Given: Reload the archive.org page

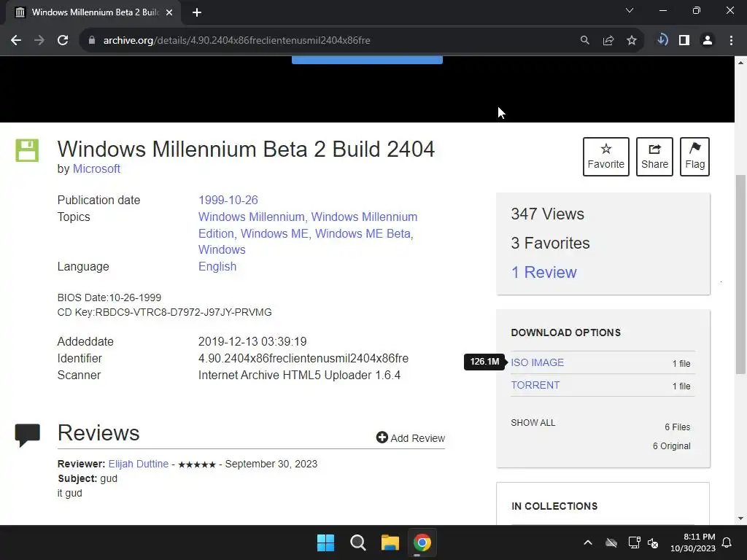Looking at the screenshot, I should point(63,41).
